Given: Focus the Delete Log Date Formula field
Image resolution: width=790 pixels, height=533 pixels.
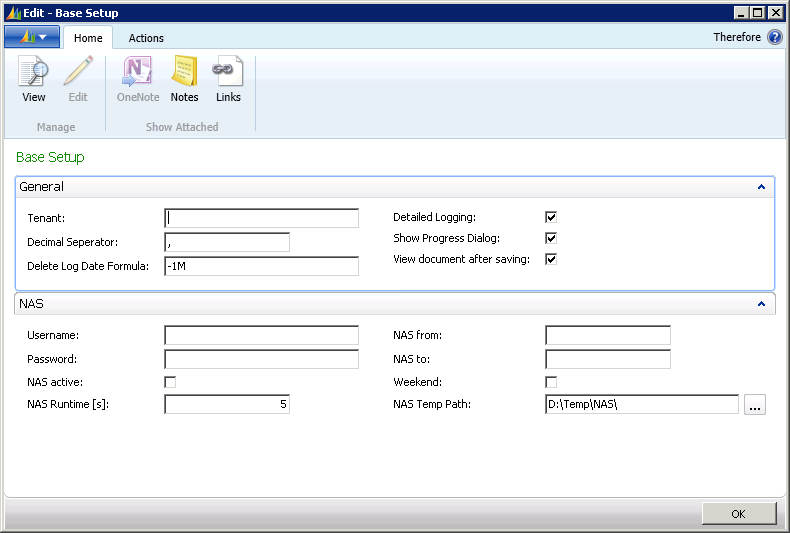Looking at the screenshot, I should click(261, 266).
